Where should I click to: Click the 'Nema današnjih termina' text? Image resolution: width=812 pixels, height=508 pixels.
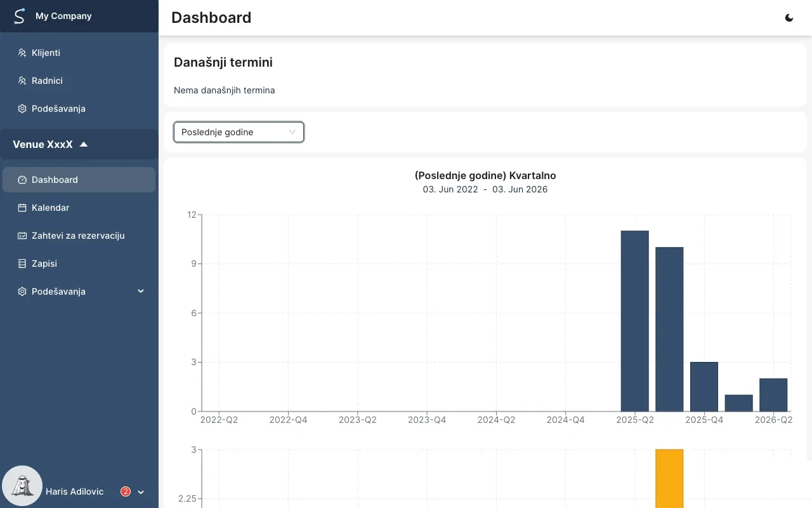225,90
